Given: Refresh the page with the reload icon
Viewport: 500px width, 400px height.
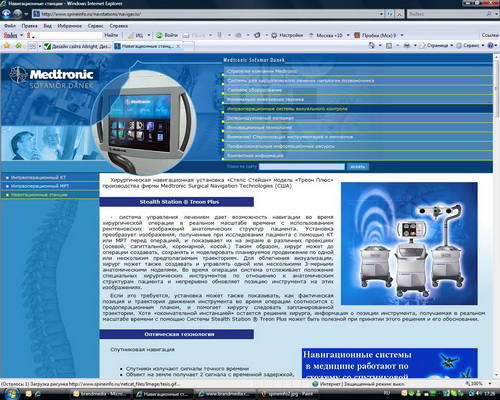Looking at the screenshot, I should point(390,14).
